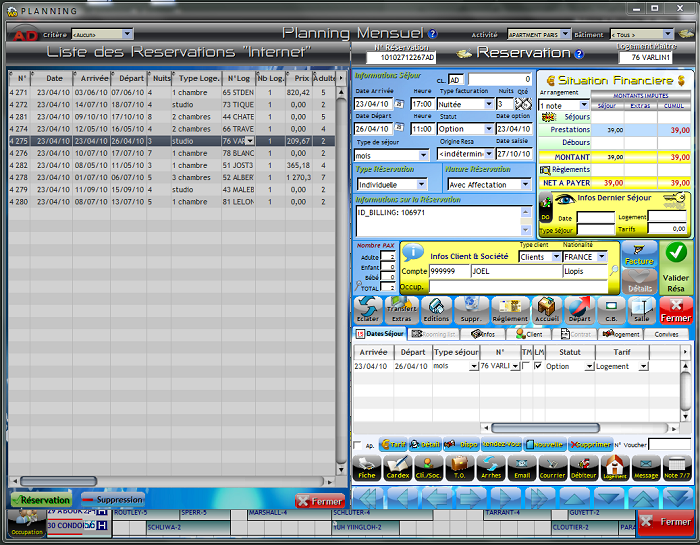Click the Départ check-out icon
This screenshot has width=700, height=545.
[x=580, y=309]
